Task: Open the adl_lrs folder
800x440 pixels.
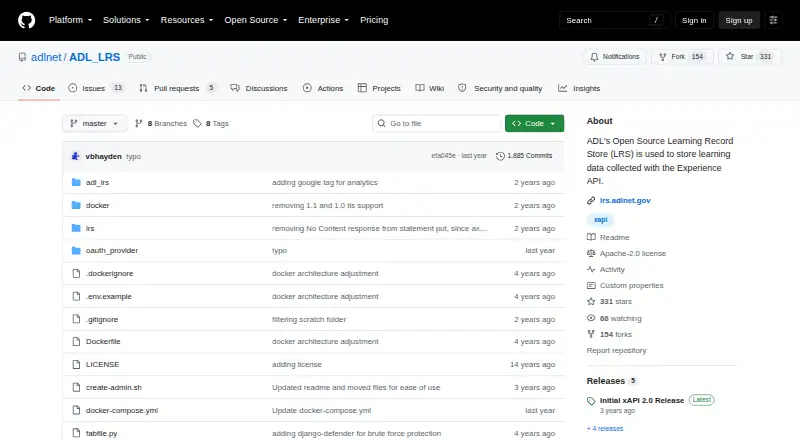Action: pos(97,182)
